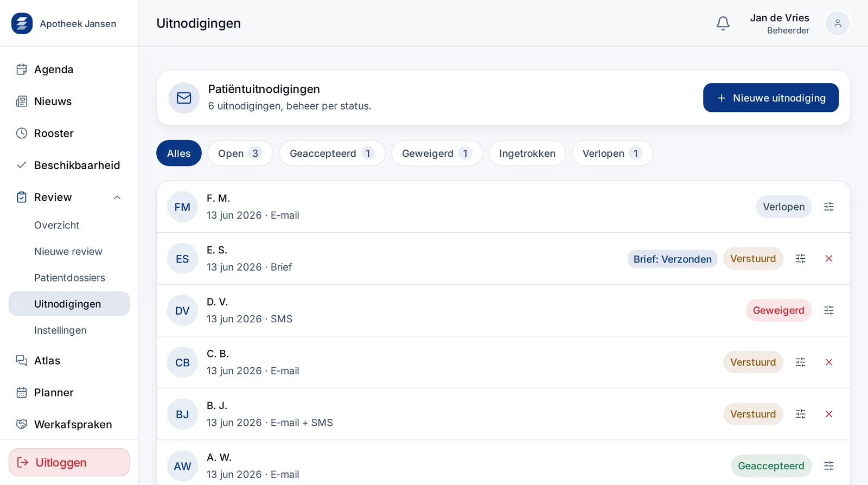Withdraw C. B. invitation with red X
Screen dimensions: 868x485
click(x=828, y=362)
